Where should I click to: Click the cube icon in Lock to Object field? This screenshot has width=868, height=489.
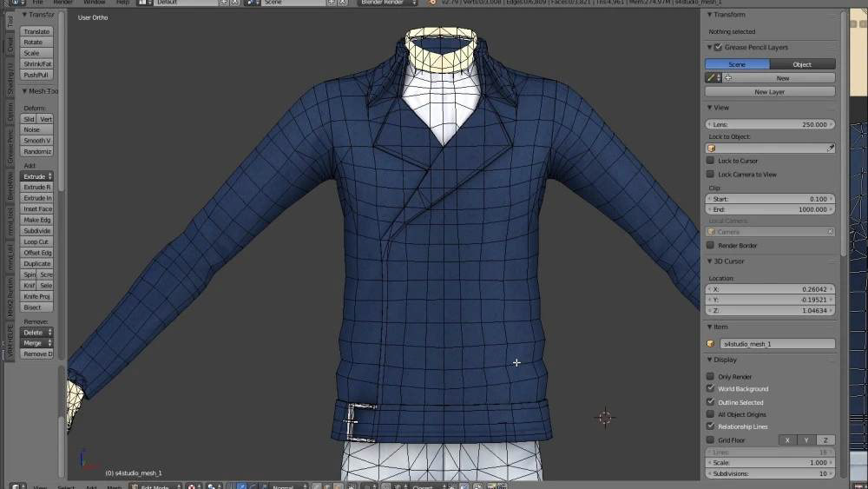712,148
